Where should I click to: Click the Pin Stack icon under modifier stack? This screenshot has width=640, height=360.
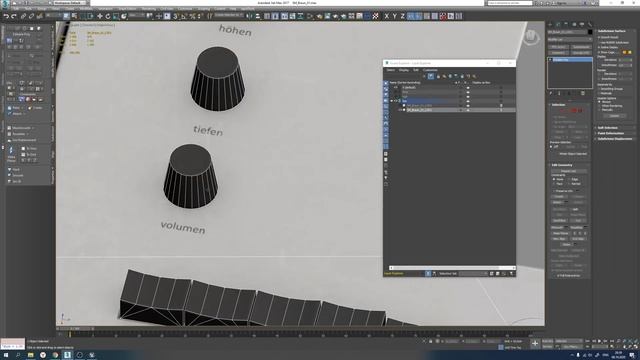coord(551,93)
